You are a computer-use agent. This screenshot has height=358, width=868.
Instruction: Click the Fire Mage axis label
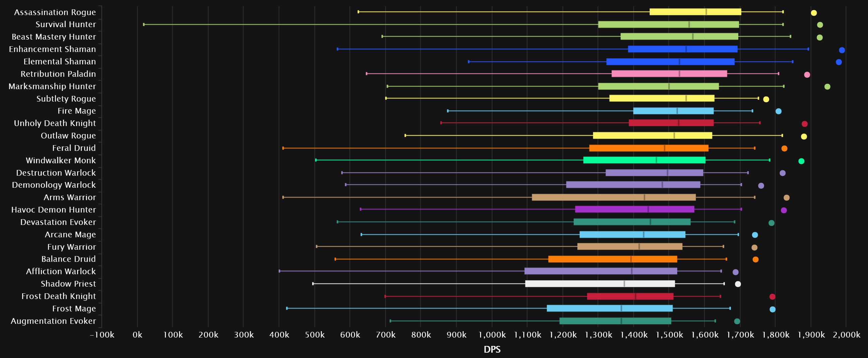[x=76, y=111]
